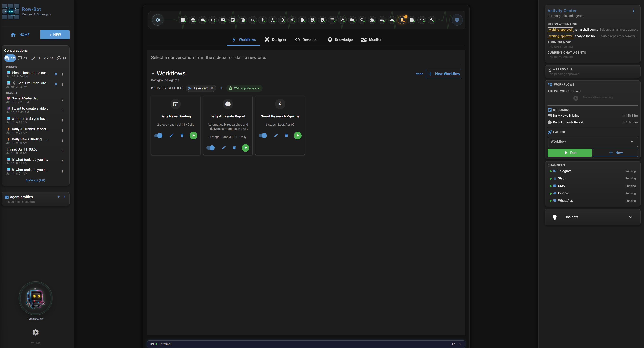Click the Android robot status icon
Viewport: 644px width, 348px height.
(x=392, y=20)
